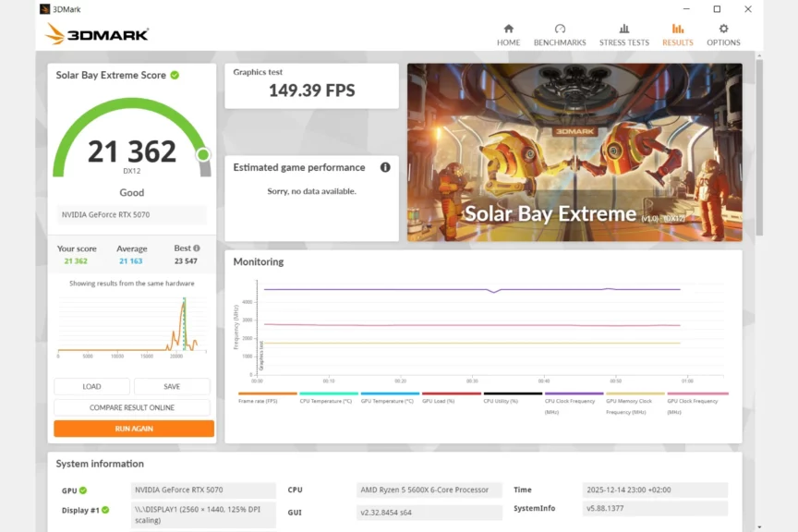Click the Compare Result Online button
798x532 pixels.
[132, 407]
